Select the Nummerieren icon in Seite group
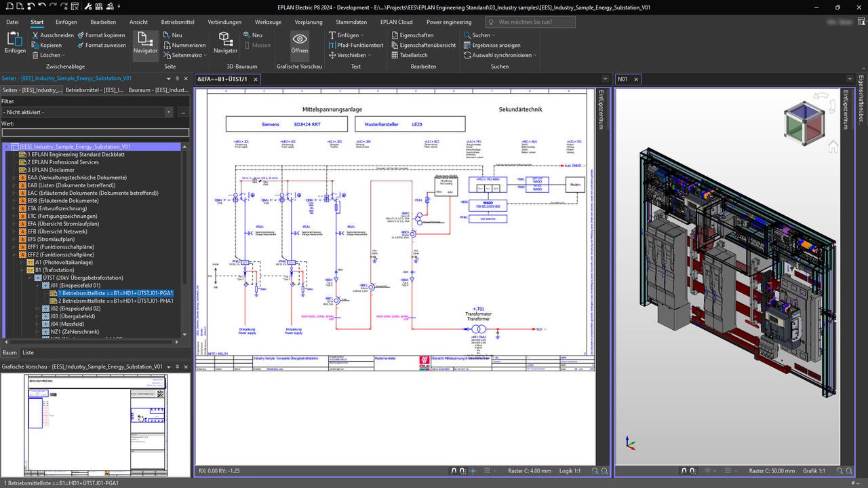 pyautogui.click(x=167, y=45)
